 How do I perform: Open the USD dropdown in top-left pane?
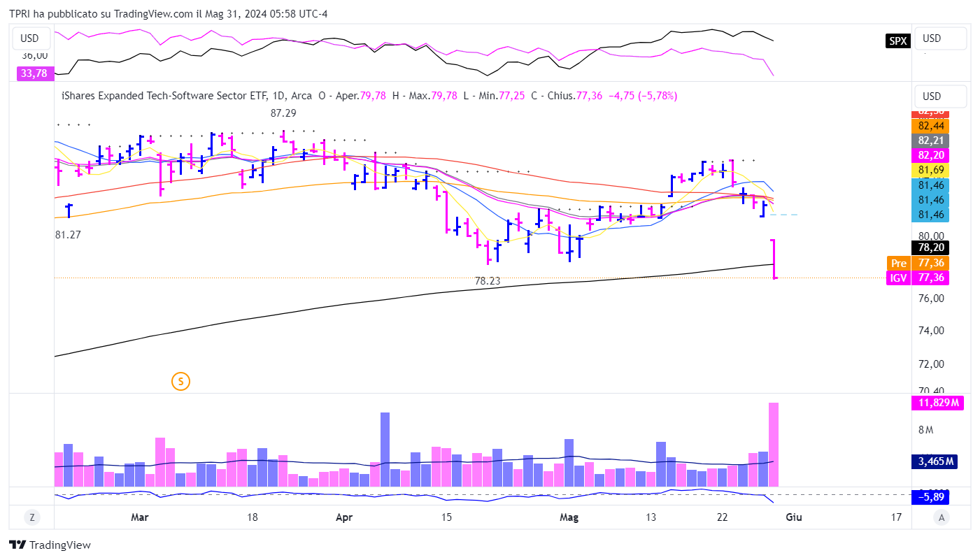click(30, 38)
